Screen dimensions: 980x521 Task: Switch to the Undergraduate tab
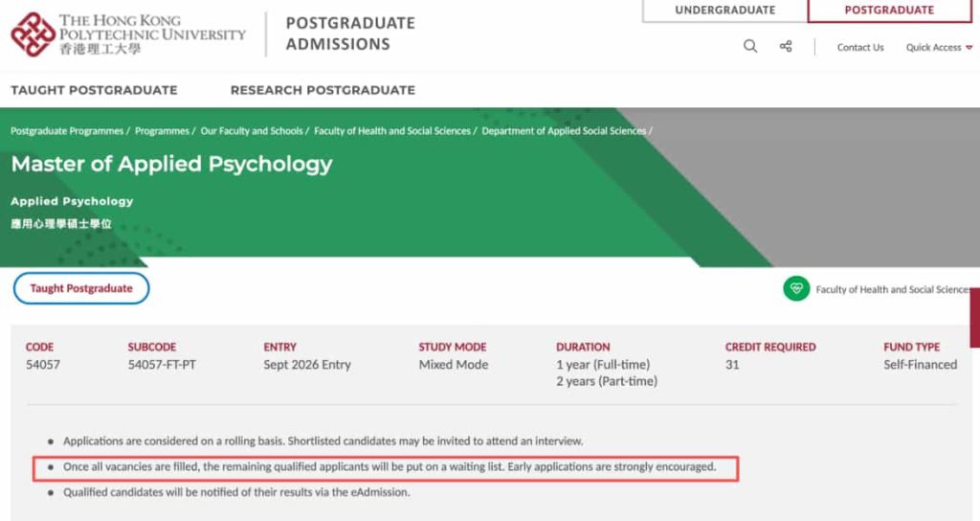[x=724, y=11]
